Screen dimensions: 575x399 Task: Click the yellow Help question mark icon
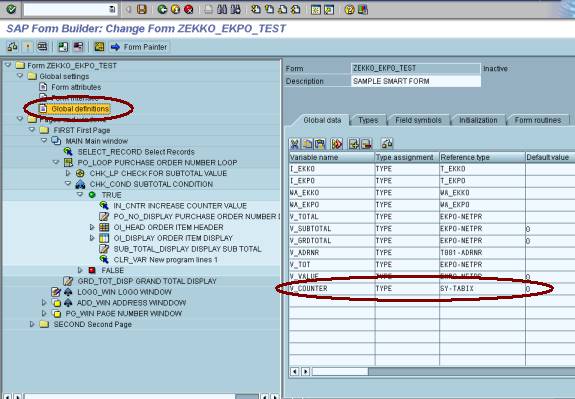click(x=349, y=9)
